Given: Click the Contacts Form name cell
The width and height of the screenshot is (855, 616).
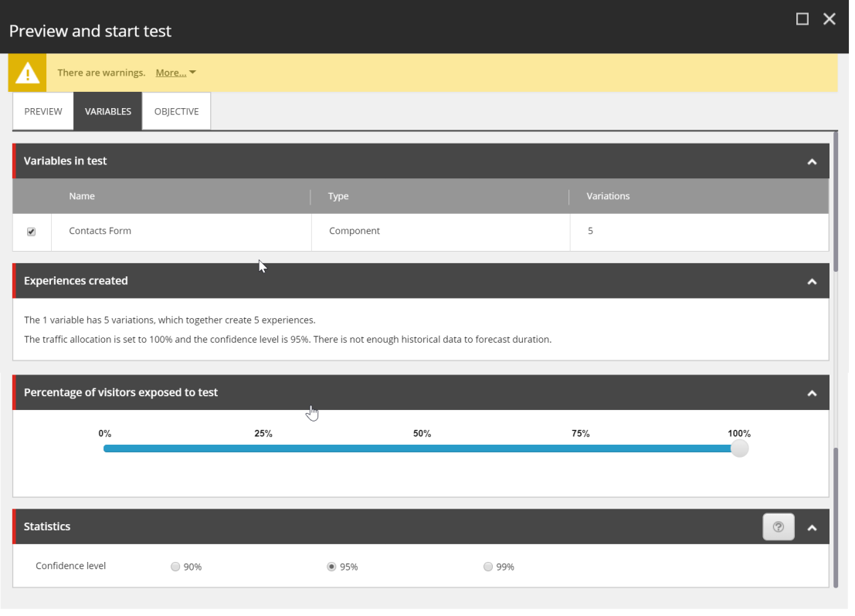Looking at the screenshot, I should 181,231.
